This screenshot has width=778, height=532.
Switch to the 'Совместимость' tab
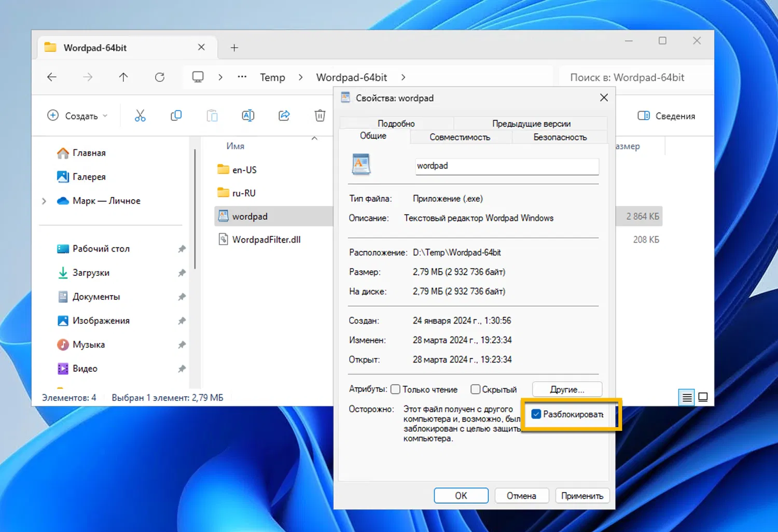pos(460,137)
